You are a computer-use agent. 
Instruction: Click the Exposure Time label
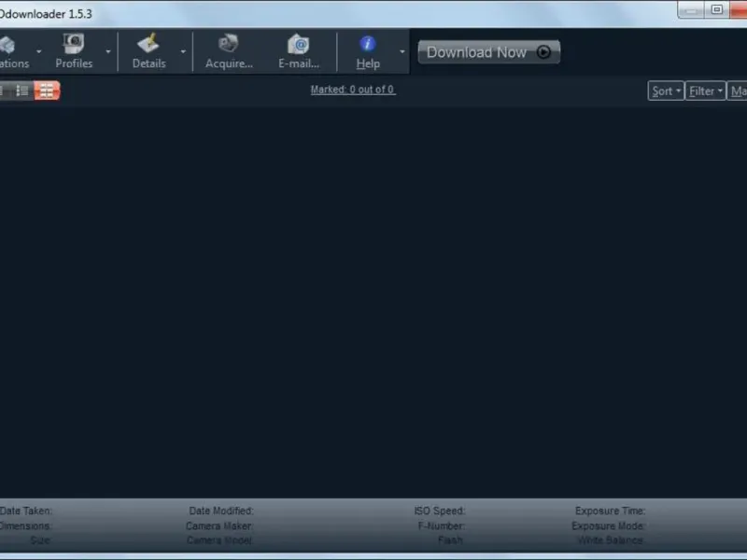(x=611, y=511)
